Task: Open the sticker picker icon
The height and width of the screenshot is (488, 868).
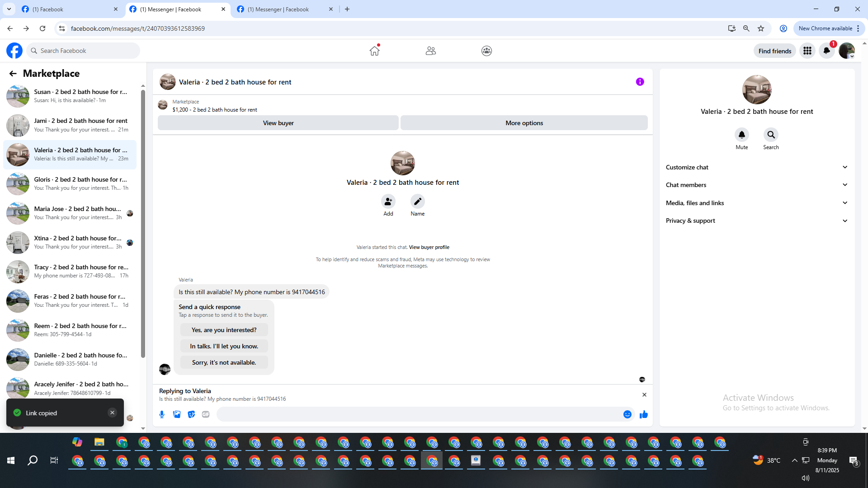Action: (x=191, y=414)
